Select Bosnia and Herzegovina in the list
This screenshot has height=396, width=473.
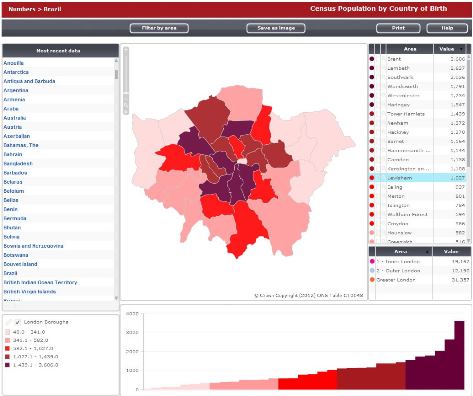[33, 246]
